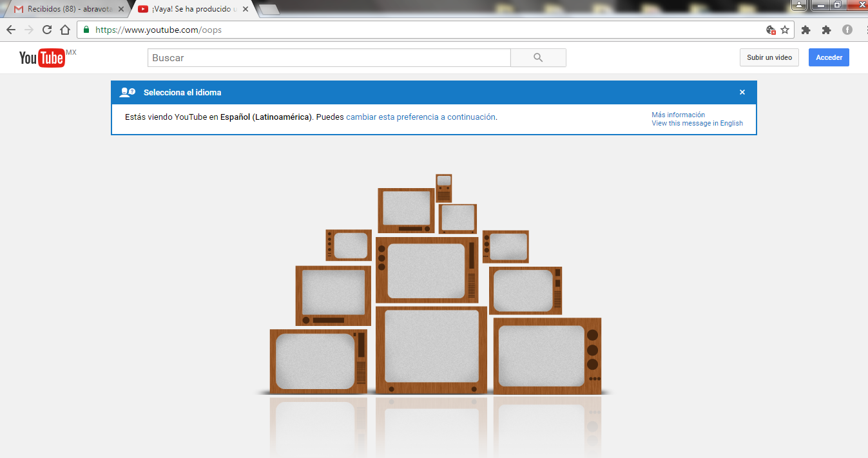The image size is (868, 458).
Task: Close the YouTube ¡Vaya! tab
Action: click(x=246, y=10)
